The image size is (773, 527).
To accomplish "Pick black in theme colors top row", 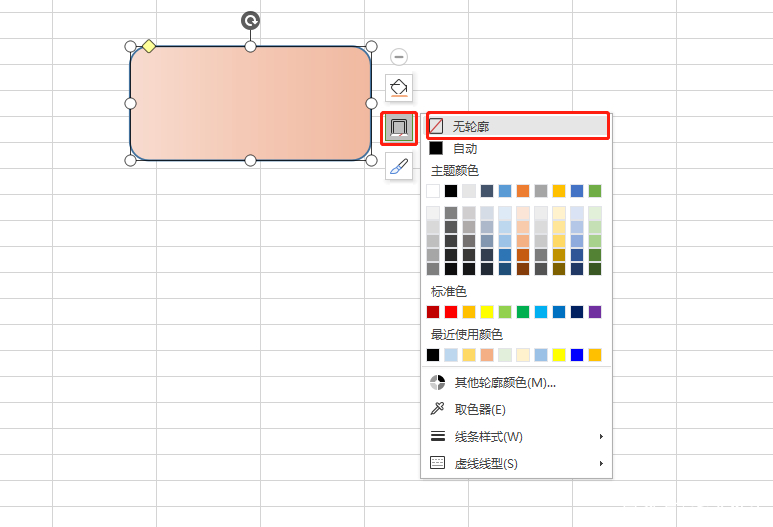I will coord(451,191).
